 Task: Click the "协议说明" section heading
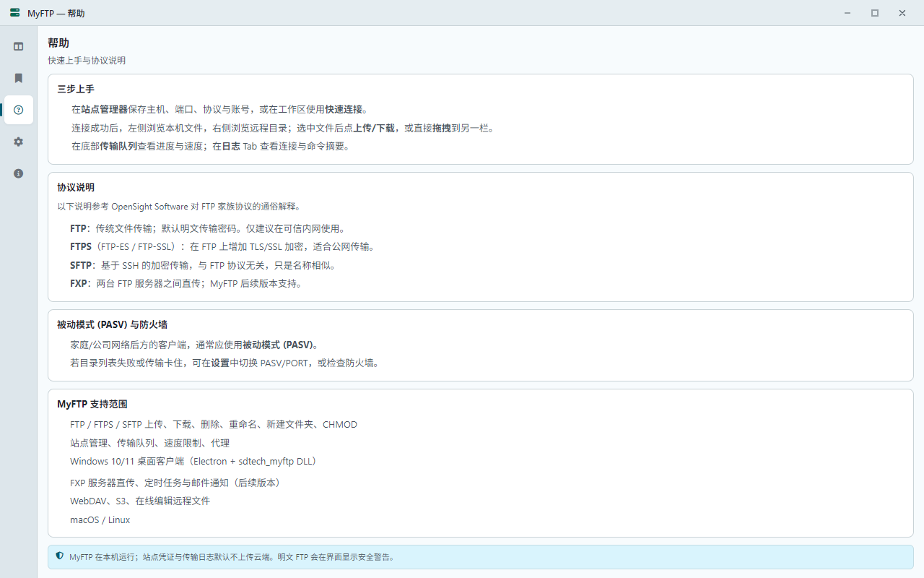(x=76, y=187)
